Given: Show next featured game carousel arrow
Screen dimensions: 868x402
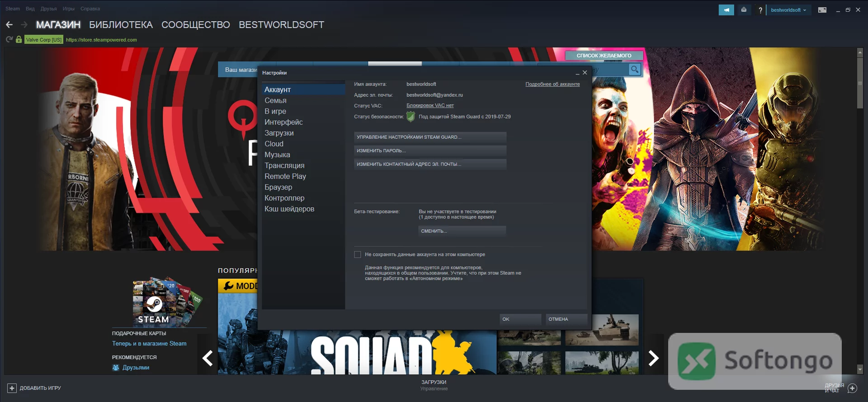Looking at the screenshot, I should 654,358.
